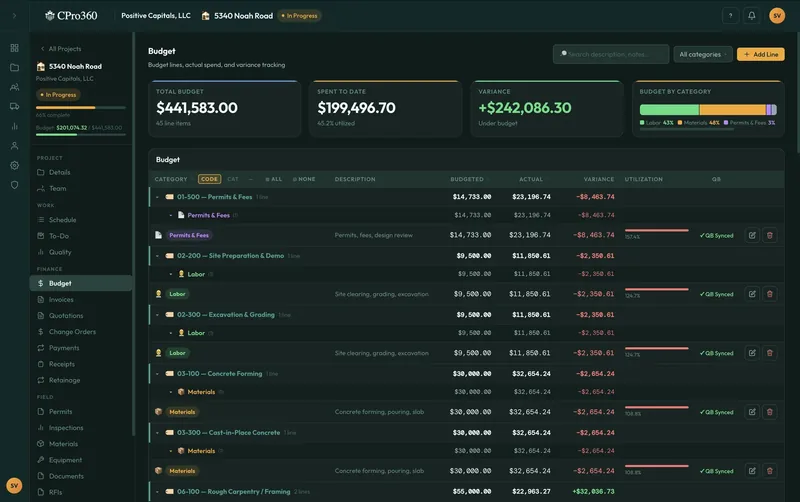Edit the Permits & Fees budget line
Viewport: 800px width, 502px height.
(x=752, y=235)
